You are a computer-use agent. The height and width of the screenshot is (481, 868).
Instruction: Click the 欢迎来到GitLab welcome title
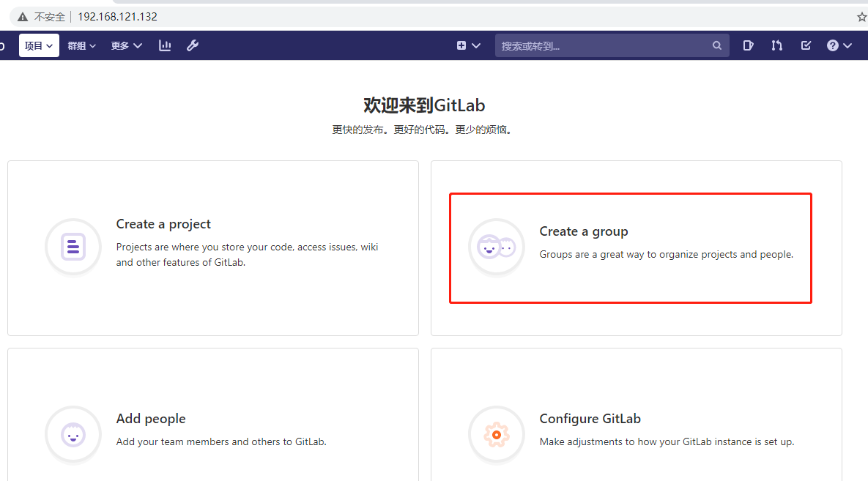[x=424, y=105]
